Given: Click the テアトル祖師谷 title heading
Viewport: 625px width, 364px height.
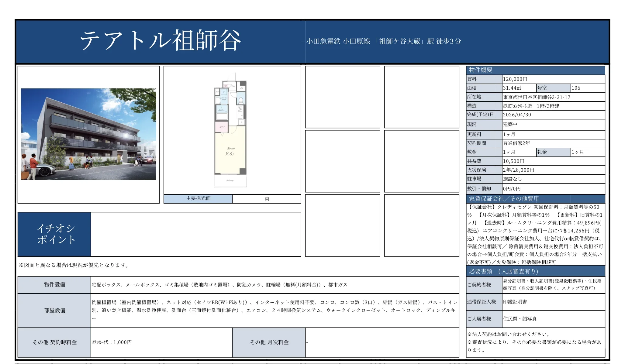Looking at the screenshot, I should click(160, 40).
